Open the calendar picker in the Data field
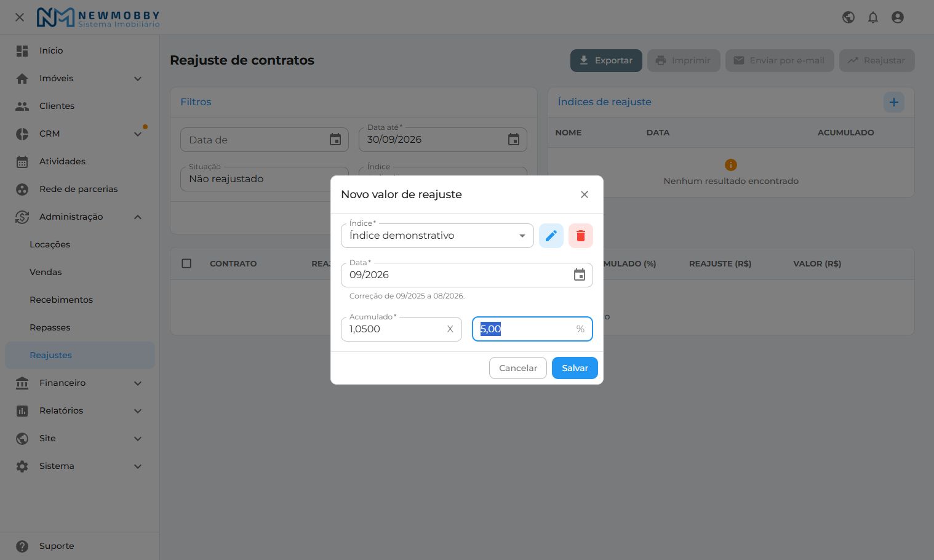The height and width of the screenshot is (560, 934). click(580, 275)
